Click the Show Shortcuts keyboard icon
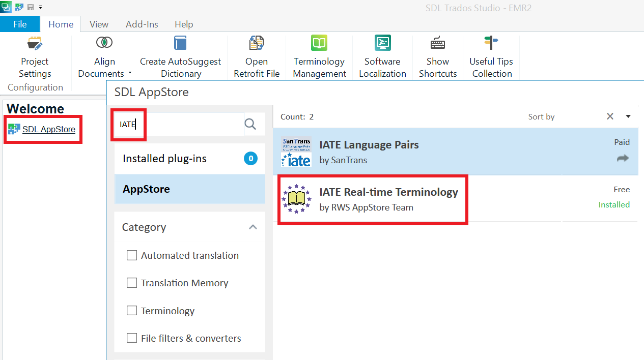This screenshot has height=360, width=644. click(438, 43)
